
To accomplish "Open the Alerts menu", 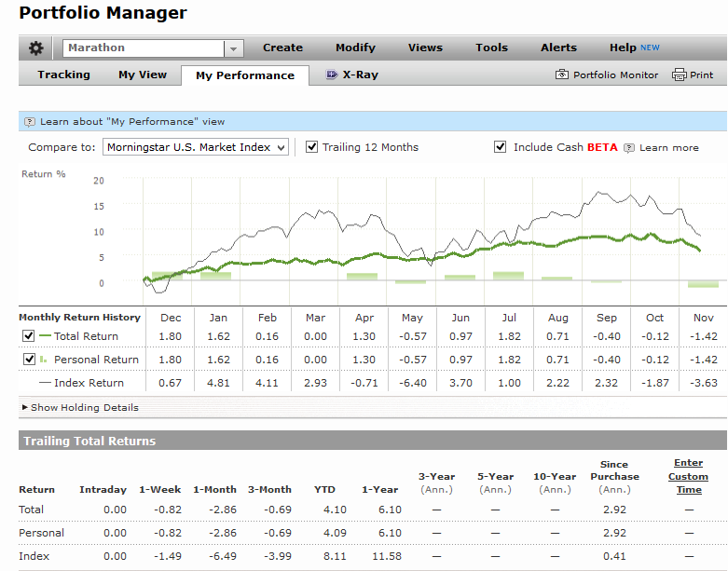I will click(x=558, y=48).
